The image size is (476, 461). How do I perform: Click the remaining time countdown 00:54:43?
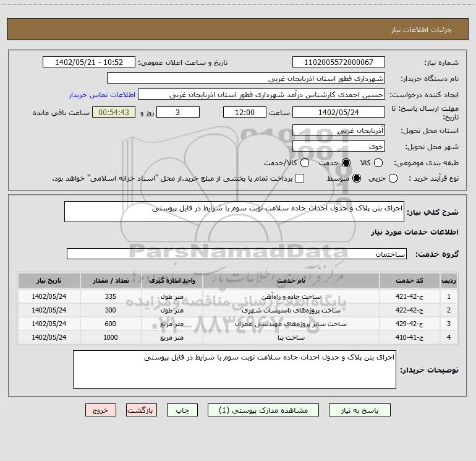tap(114, 112)
